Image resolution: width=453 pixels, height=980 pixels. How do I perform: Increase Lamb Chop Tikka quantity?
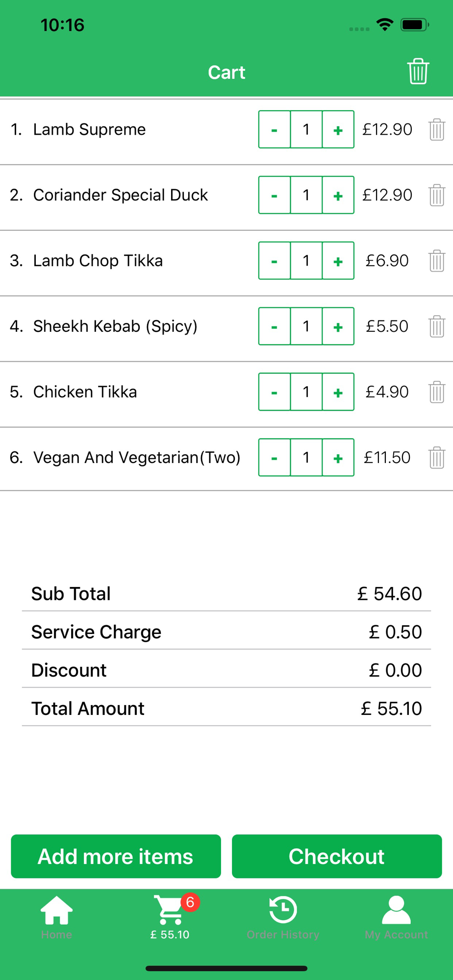pos(338,261)
